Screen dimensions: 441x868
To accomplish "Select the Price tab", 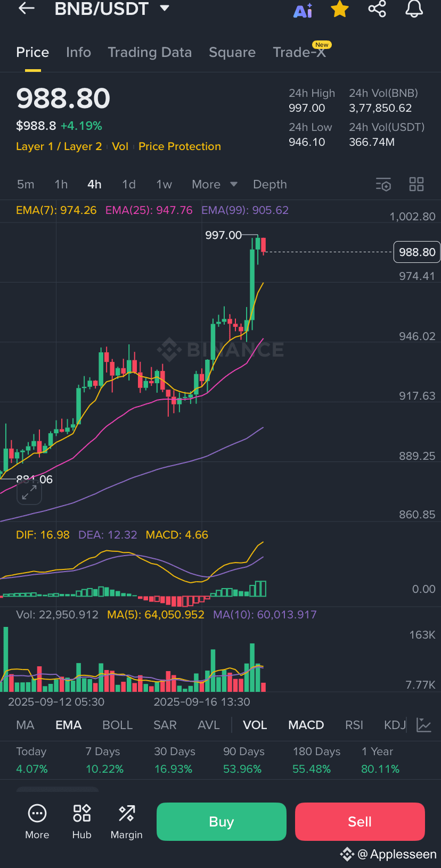I will (32, 52).
